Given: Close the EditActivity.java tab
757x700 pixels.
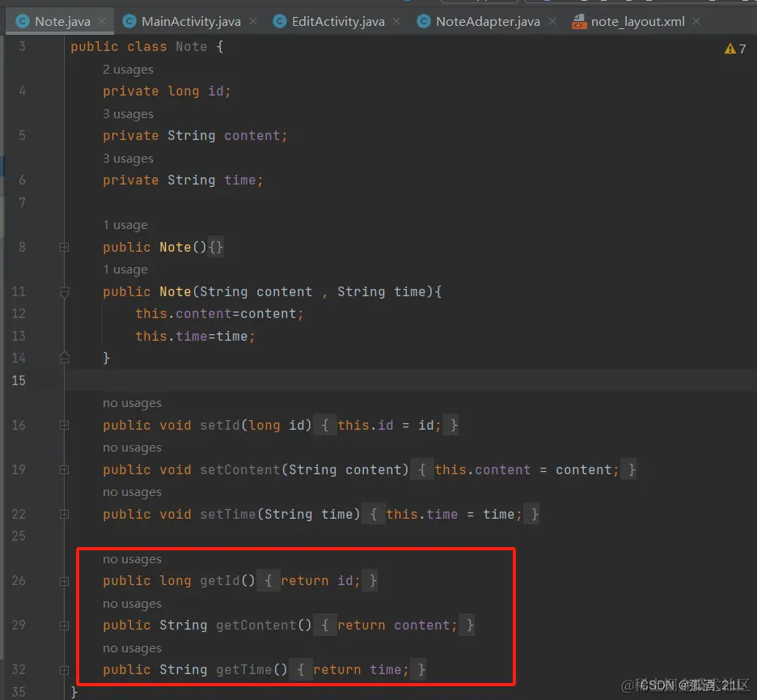Looking at the screenshot, I should point(396,21).
